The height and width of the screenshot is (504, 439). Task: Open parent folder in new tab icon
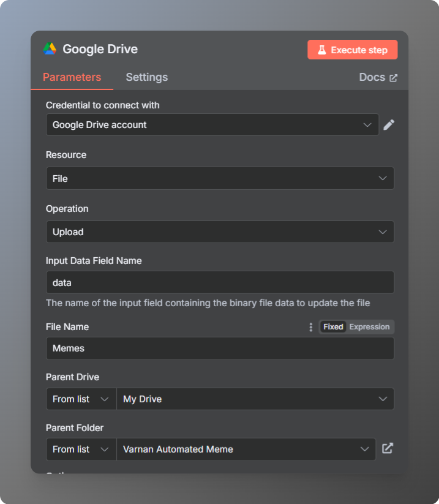[x=388, y=448]
